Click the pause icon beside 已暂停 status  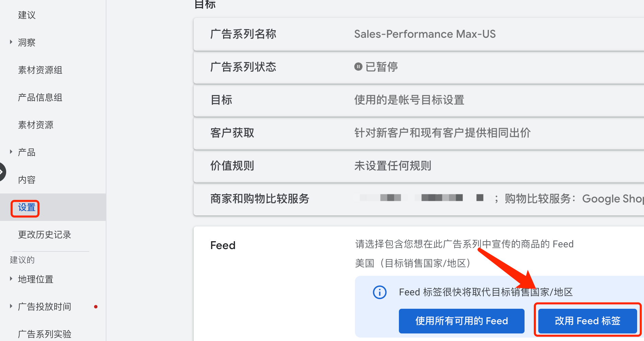[358, 67]
